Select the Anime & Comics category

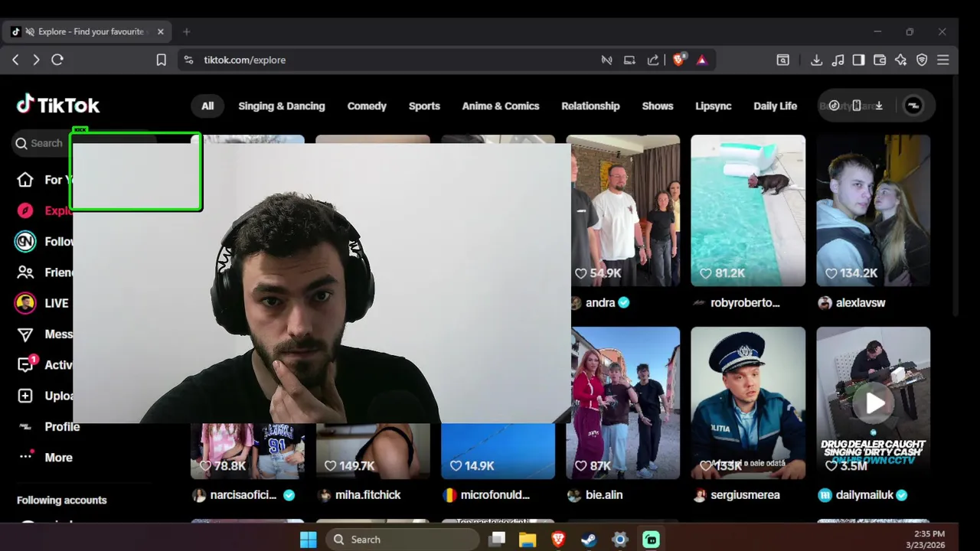click(x=501, y=106)
